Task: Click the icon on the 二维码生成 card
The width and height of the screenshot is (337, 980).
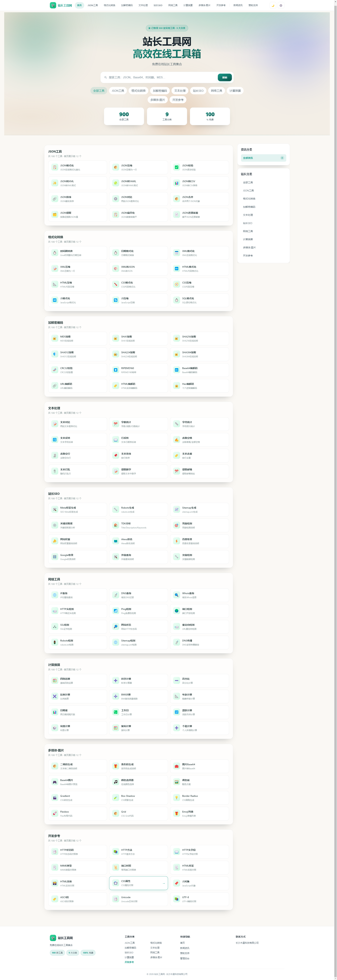Action: point(55,766)
